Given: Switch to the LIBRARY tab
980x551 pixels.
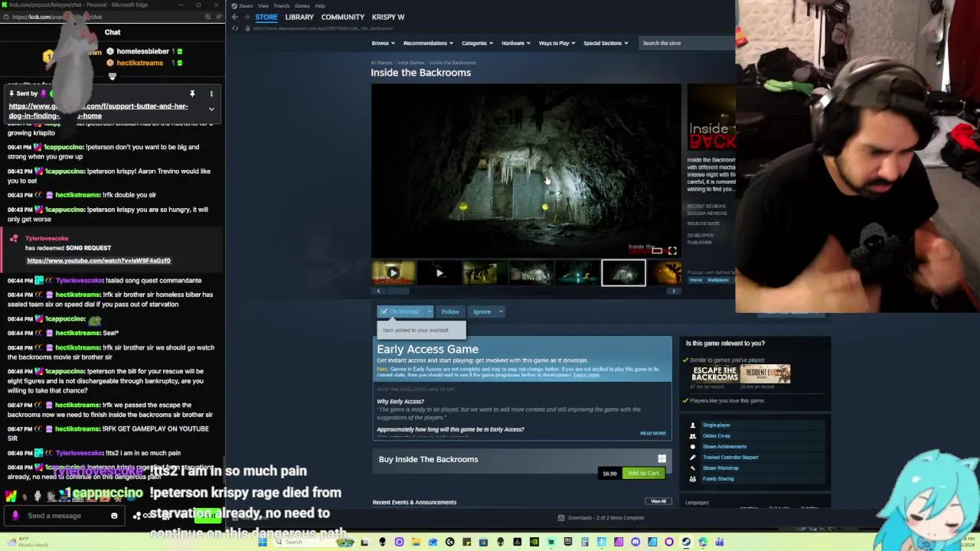Looking at the screenshot, I should tap(299, 17).
